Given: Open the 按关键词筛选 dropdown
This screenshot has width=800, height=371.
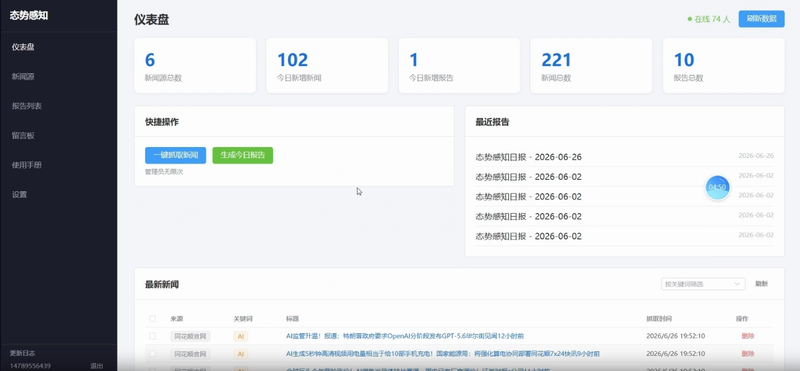Looking at the screenshot, I should click(x=703, y=284).
